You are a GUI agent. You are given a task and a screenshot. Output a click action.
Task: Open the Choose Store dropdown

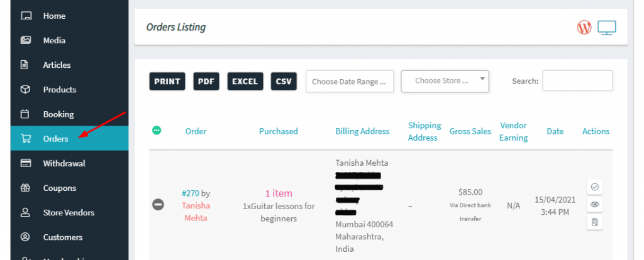point(445,81)
